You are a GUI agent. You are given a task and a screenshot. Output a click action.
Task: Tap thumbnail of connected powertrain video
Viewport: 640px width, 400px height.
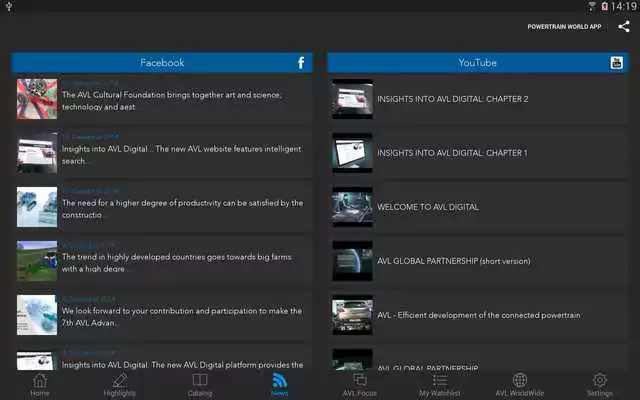(352, 315)
